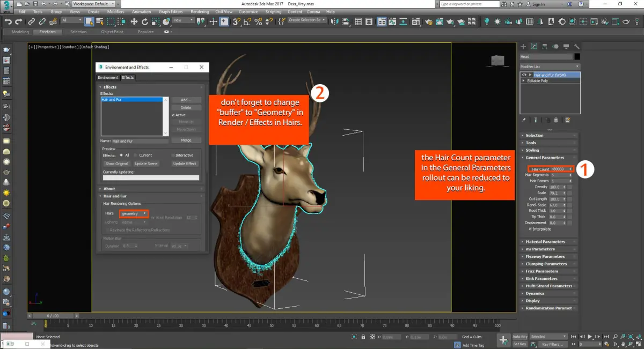This screenshot has width=644, height=349.
Task: Open the Utilities wrench panel
Action: (576, 47)
